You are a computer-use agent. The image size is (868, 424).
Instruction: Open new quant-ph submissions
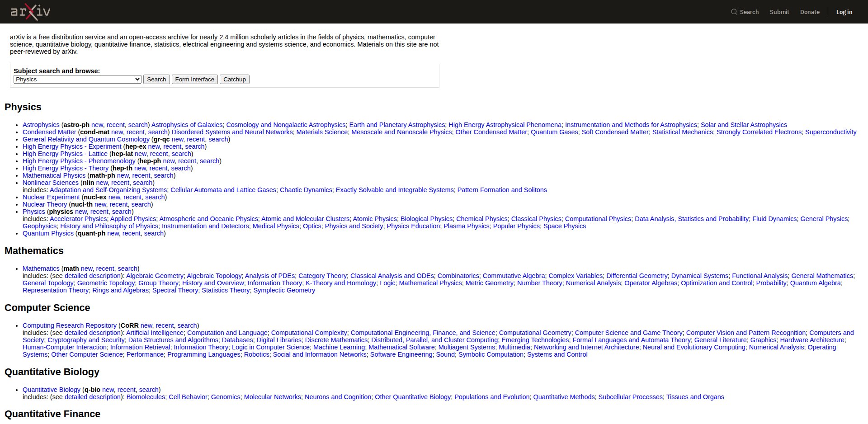click(113, 233)
